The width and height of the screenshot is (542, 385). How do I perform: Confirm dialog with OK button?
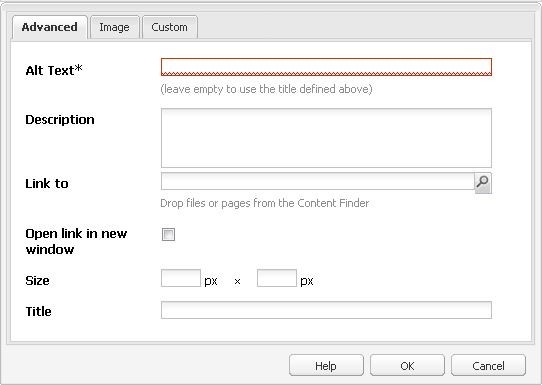coord(407,365)
